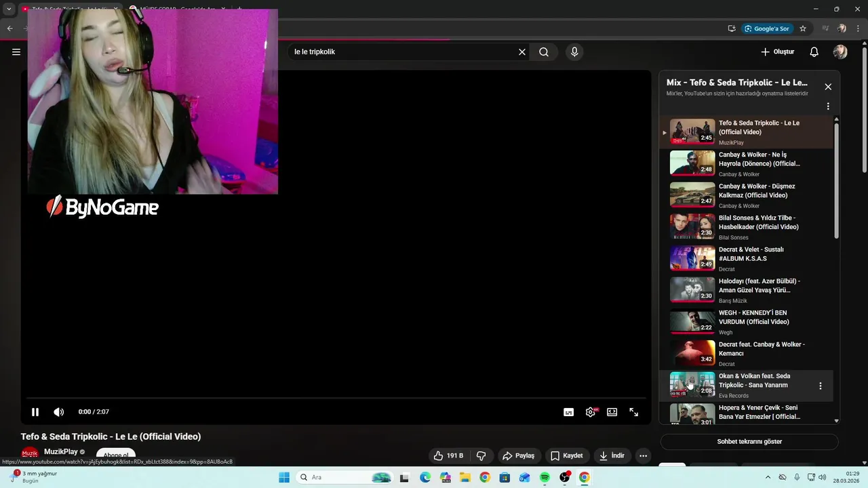
Task: Click Sohbet tekrarını göster button
Action: pos(749,441)
